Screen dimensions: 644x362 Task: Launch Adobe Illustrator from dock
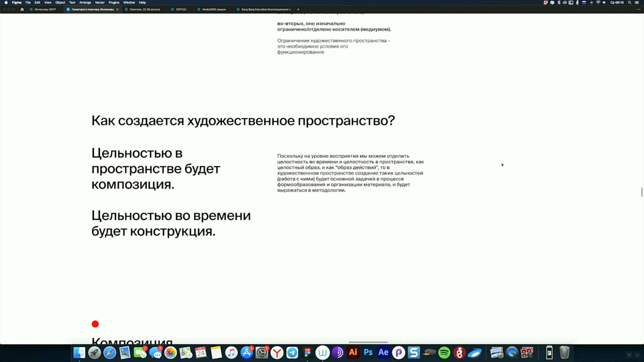[x=353, y=353]
